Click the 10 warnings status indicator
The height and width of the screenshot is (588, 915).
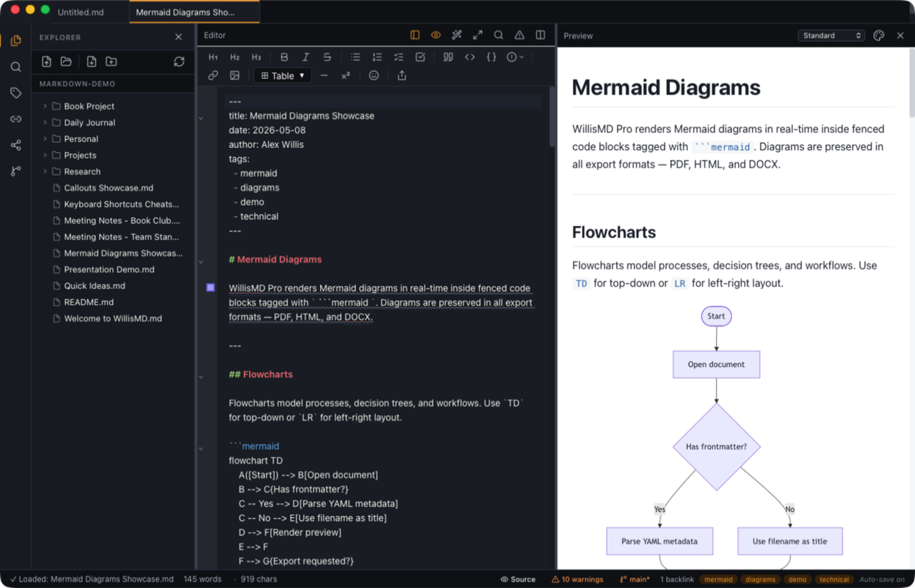(x=578, y=579)
